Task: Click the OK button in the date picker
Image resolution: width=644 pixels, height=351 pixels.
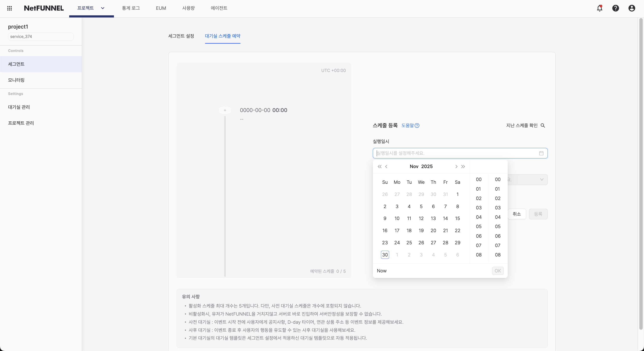Action: point(497,270)
